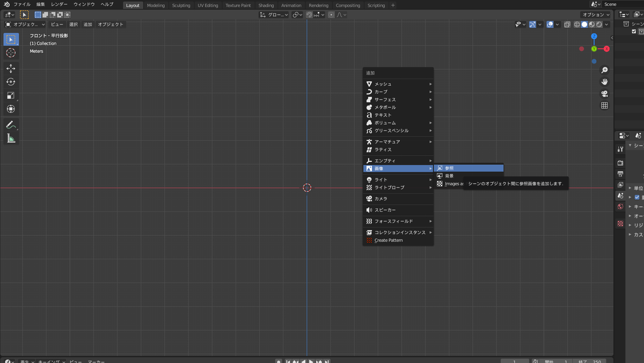
Task: Open the グロー transform orientation dropdown
Action: (x=274, y=14)
